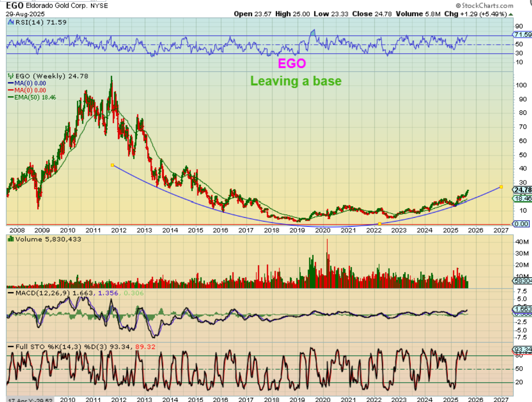Click the 71.59 RSI value tag on right axis
This screenshot has height=402, width=532.
523,35
